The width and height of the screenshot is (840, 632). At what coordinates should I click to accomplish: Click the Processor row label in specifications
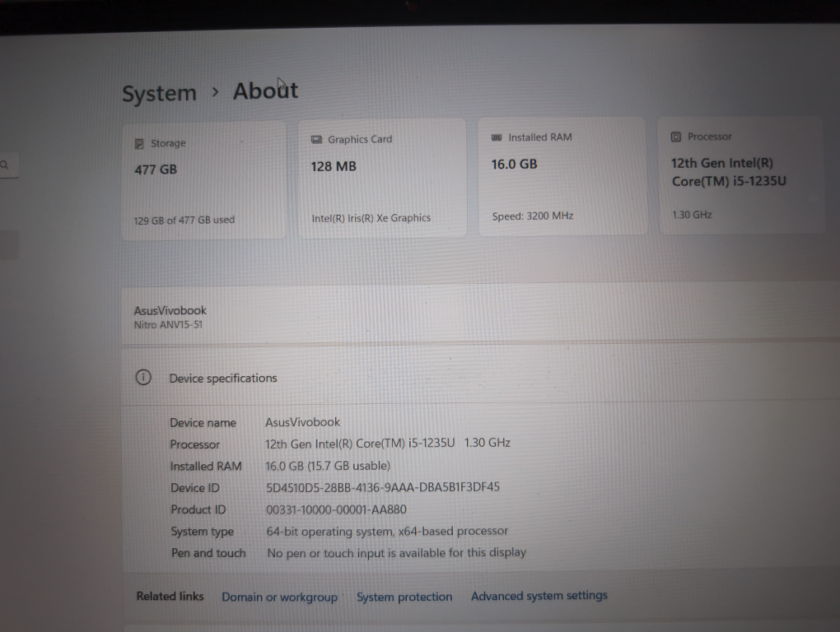(x=195, y=444)
